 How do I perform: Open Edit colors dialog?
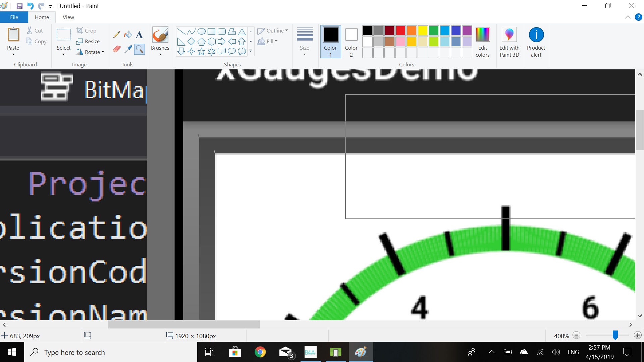[x=482, y=42]
